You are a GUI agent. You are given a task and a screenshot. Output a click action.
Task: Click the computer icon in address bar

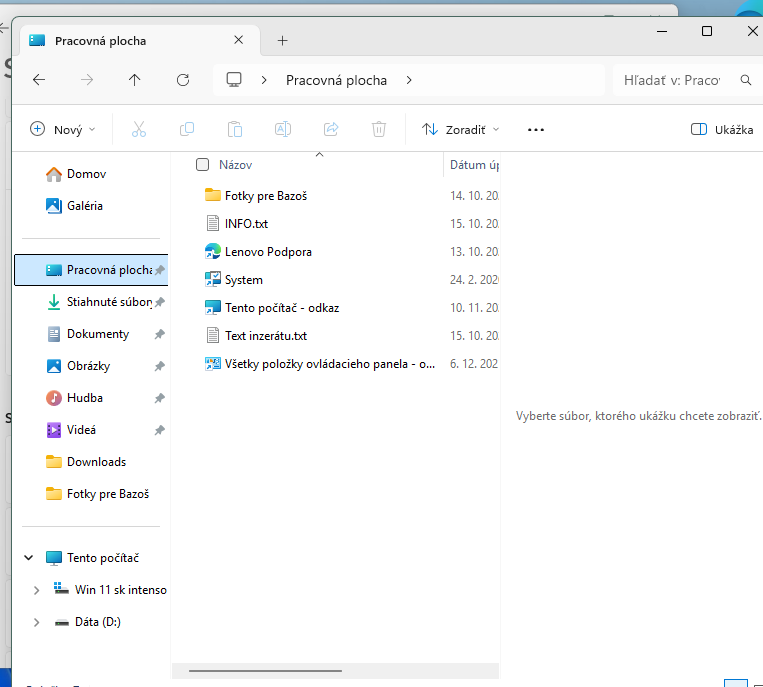click(x=234, y=79)
